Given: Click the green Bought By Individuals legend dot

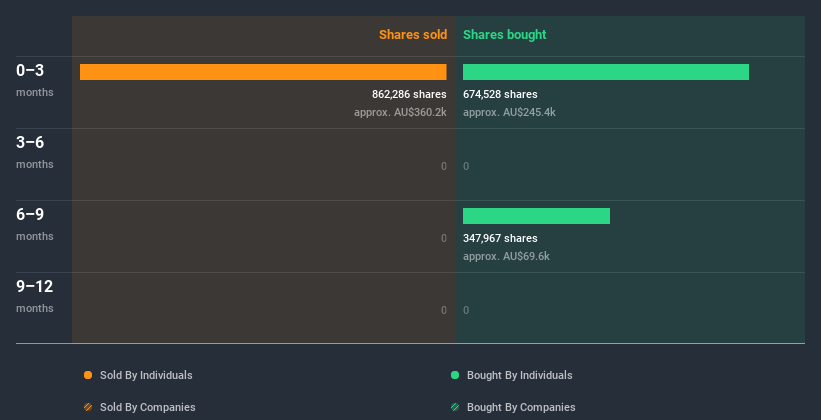Looking at the screenshot, I should (455, 375).
